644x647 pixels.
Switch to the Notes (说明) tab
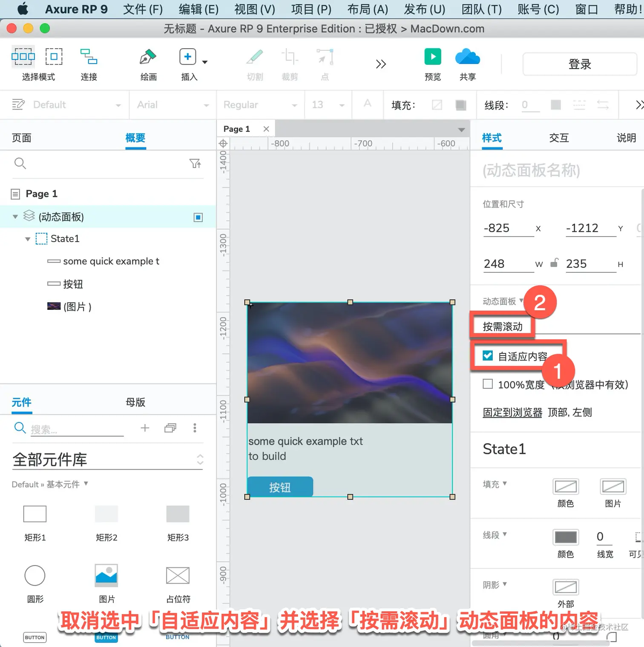pos(626,138)
